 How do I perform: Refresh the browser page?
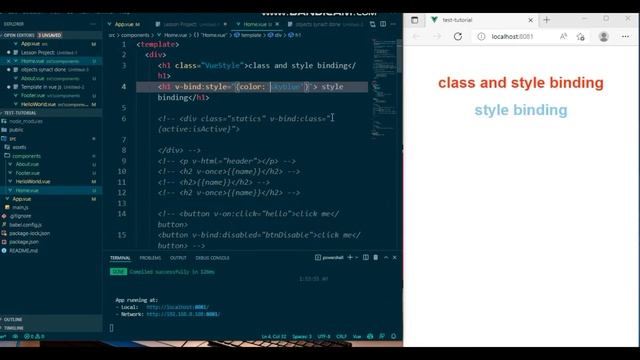pos(458,36)
